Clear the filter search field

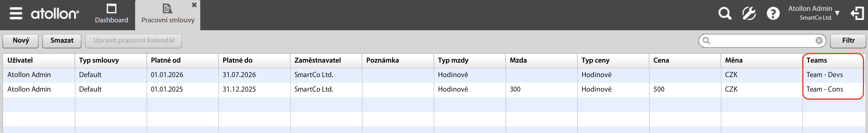pyautogui.click(x=819, y=41)
